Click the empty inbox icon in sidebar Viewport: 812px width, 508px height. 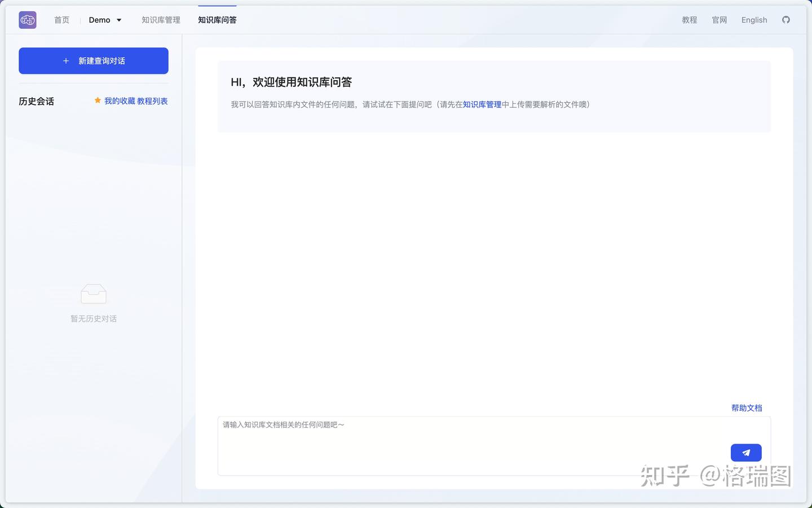click(x=93, y=294)
